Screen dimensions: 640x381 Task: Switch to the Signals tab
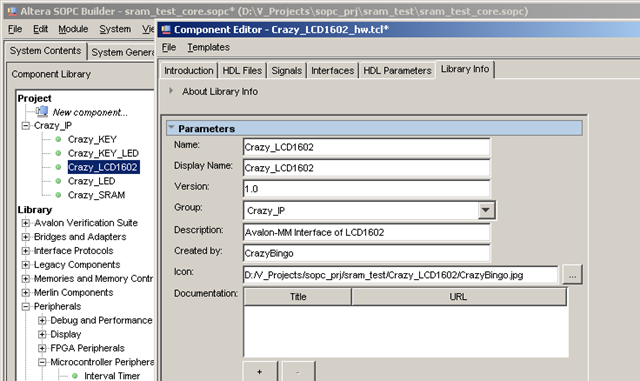[x=287, y=71]
